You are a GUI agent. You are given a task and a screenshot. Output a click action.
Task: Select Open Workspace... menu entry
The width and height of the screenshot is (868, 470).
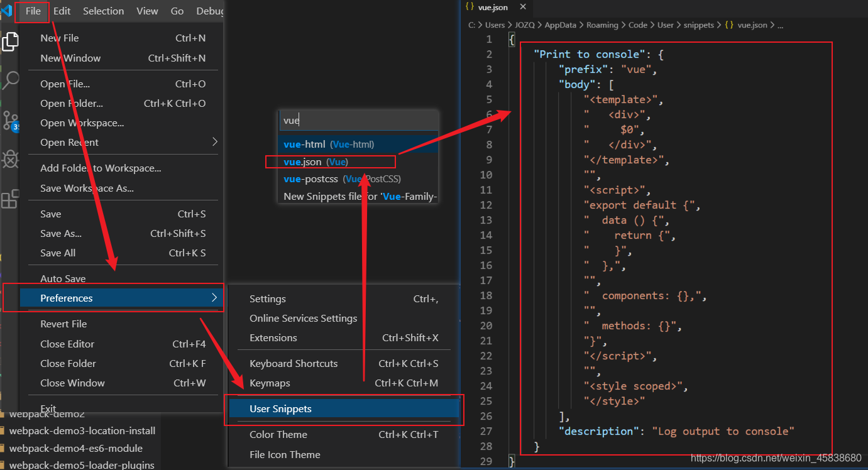(x=123, y=123)
